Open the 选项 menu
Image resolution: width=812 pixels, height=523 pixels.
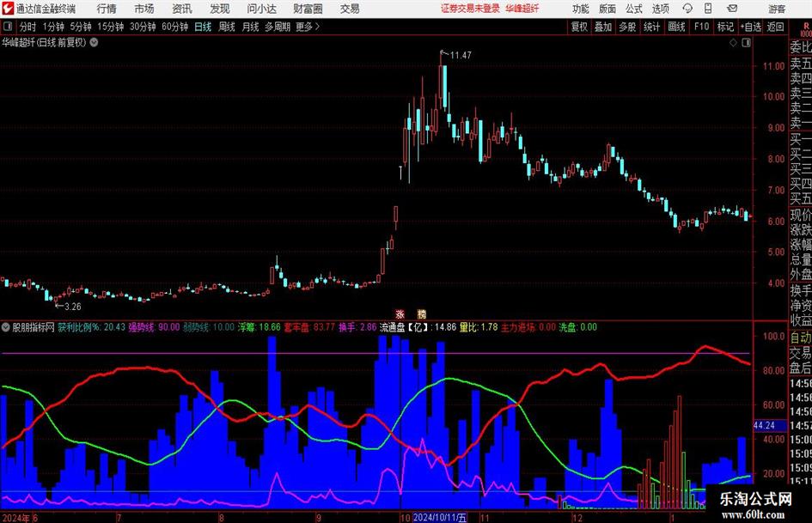point(660,9)
